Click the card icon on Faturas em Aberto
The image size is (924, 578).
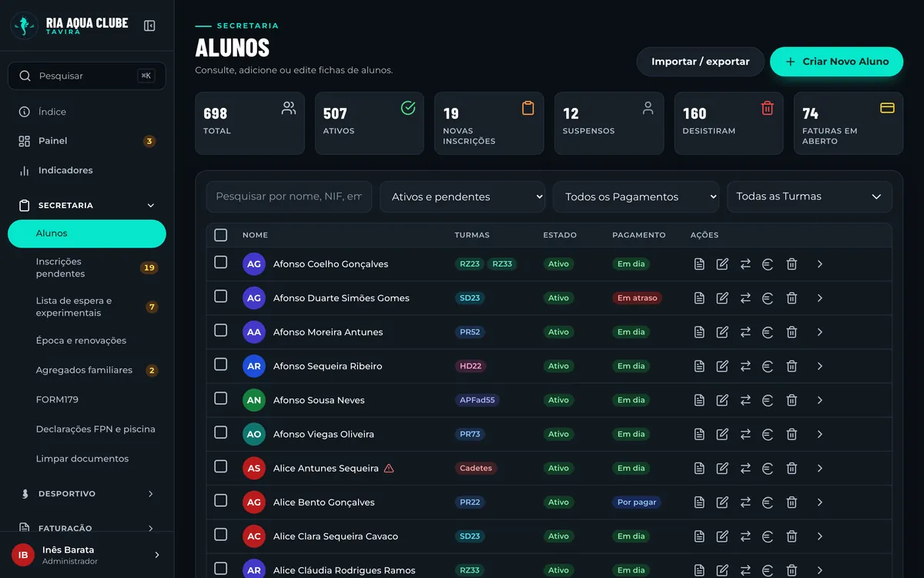(x=887, y=108)
